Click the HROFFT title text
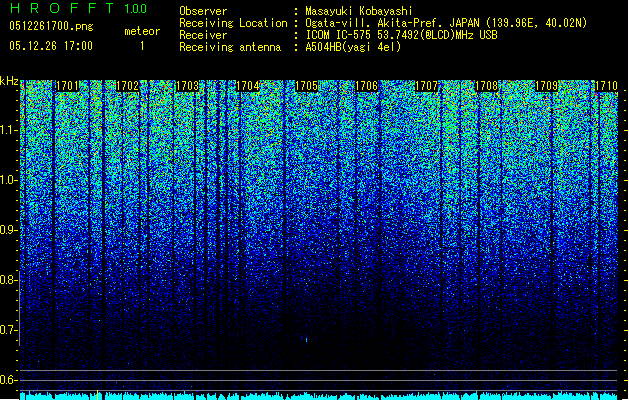This screenshot has width=629, height=400. tap(62, 8)
